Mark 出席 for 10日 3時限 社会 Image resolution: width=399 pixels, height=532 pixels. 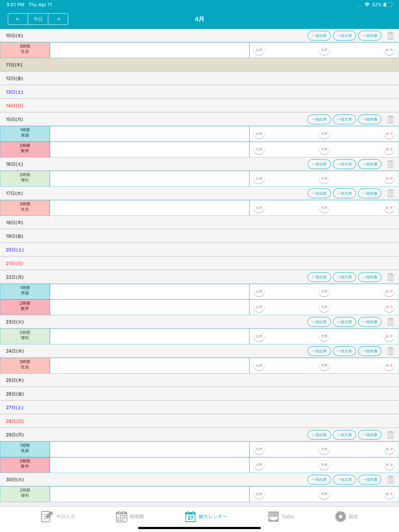click(259, 50)
